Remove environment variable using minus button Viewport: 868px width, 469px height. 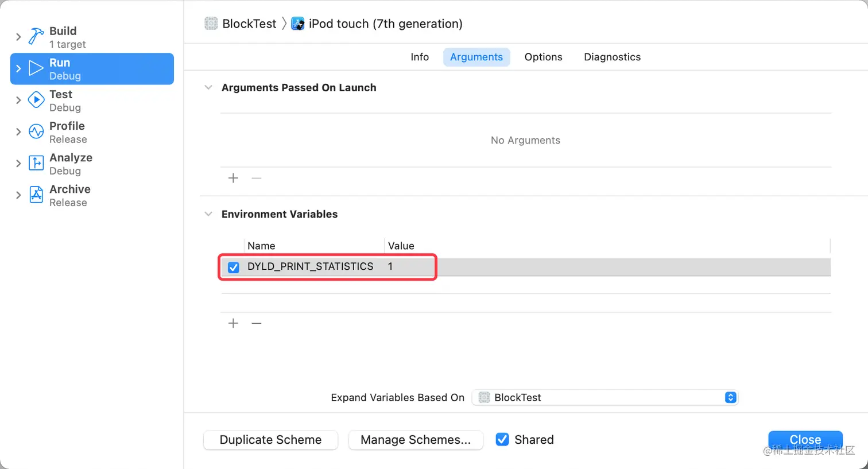point(257,323)
